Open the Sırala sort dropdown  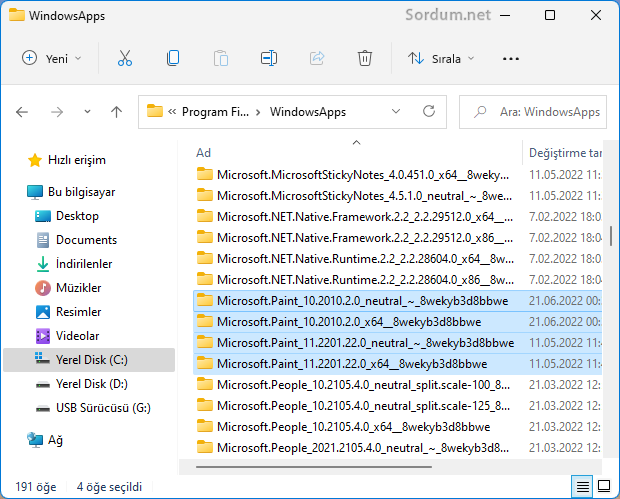441,59
